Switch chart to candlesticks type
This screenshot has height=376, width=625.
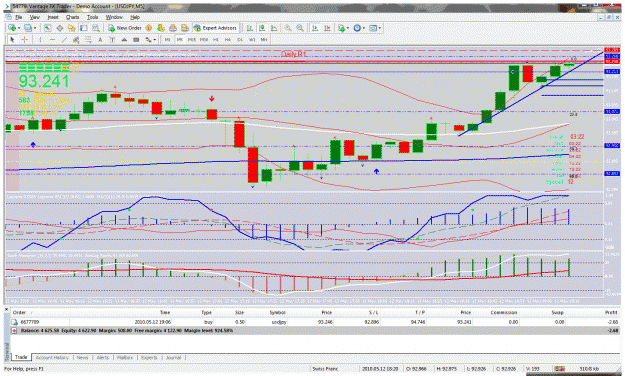click(262, 28)
